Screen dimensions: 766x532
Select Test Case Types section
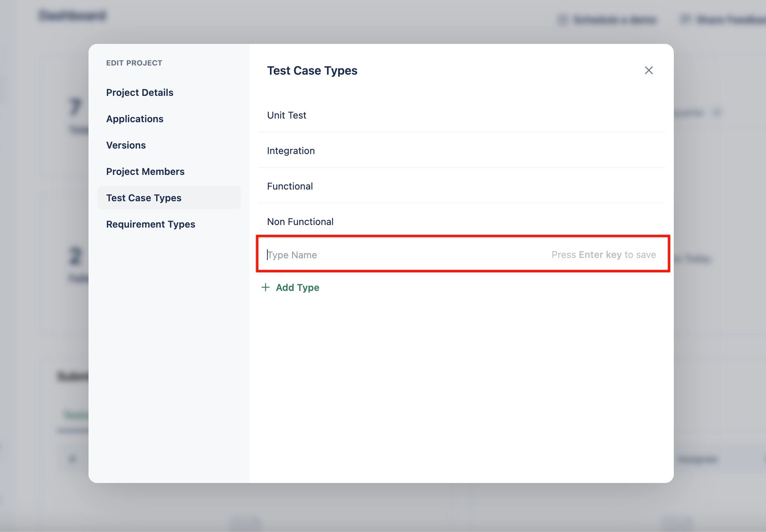coord(169,198)
